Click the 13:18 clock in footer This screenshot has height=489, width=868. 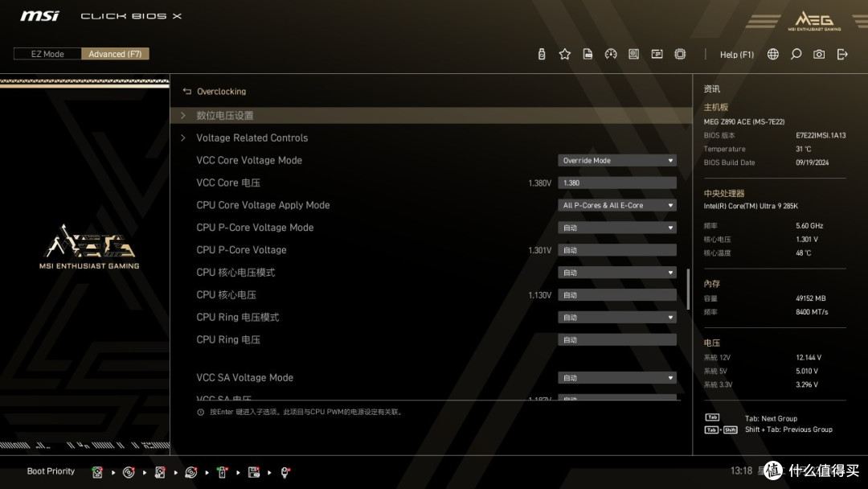741,471
